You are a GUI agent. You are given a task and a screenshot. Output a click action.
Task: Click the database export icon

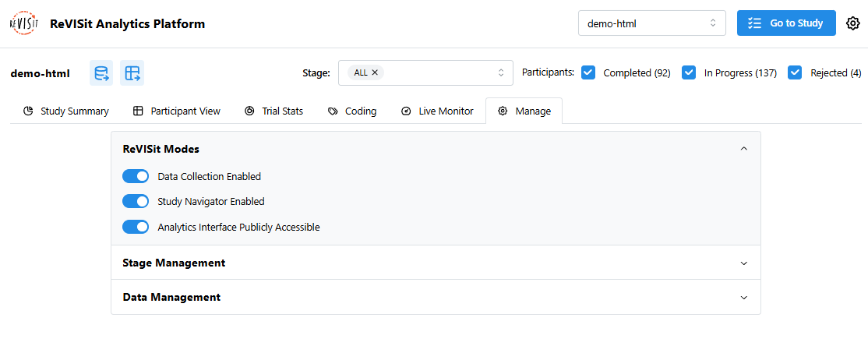(101, 73)
